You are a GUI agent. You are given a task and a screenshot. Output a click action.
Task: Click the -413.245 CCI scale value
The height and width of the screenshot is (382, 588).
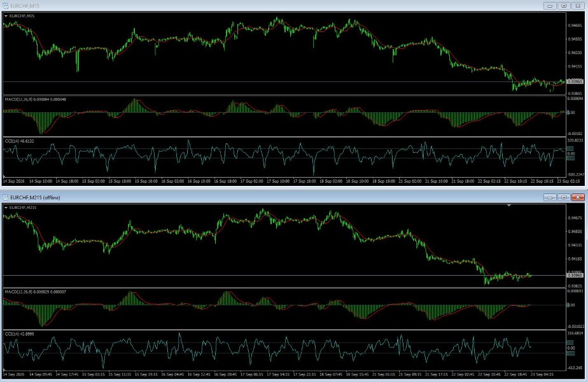[575, 368]
